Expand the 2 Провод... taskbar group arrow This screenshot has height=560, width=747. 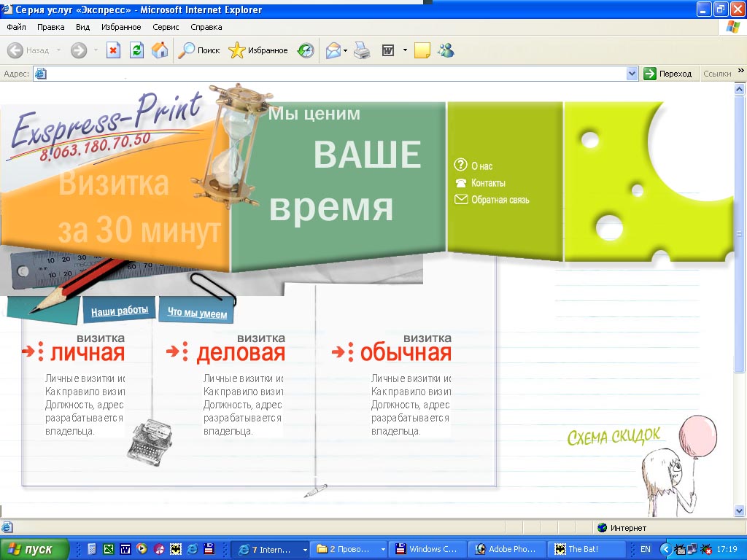click(382, 550)
